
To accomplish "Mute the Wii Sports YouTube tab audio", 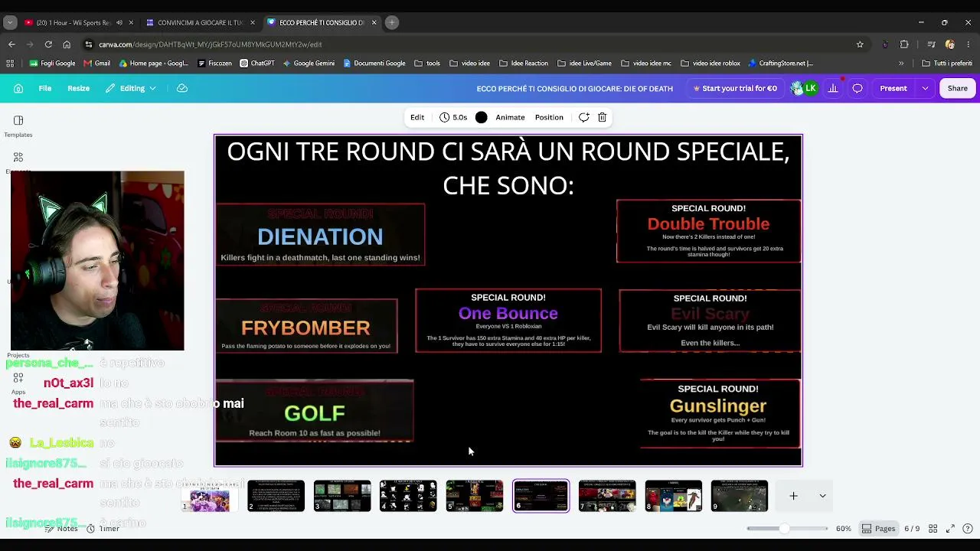I will click(119, 23).
